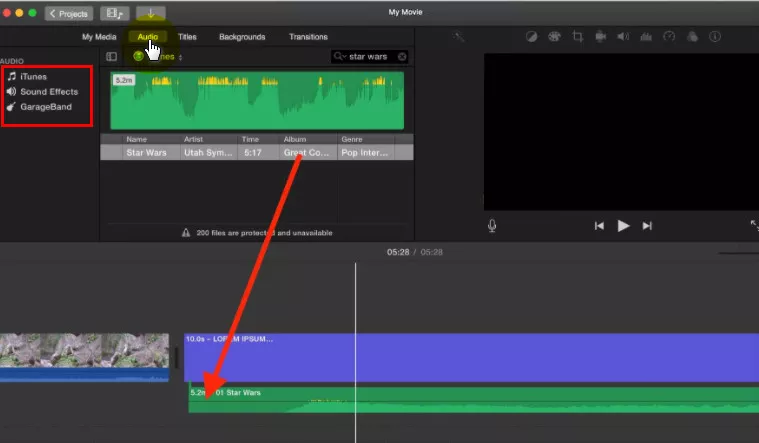Show the clip information inspector
759x443 pixels.
(x=715, y=37)
